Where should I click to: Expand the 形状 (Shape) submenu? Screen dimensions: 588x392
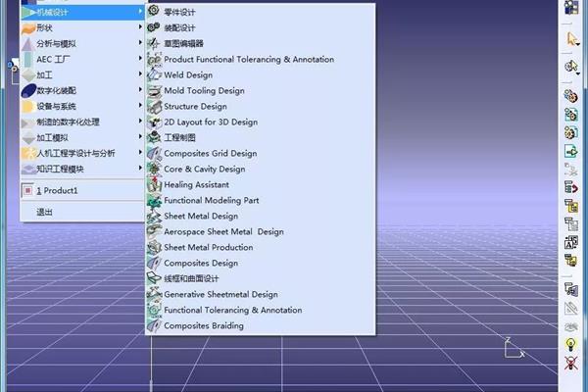pos(82,27)
